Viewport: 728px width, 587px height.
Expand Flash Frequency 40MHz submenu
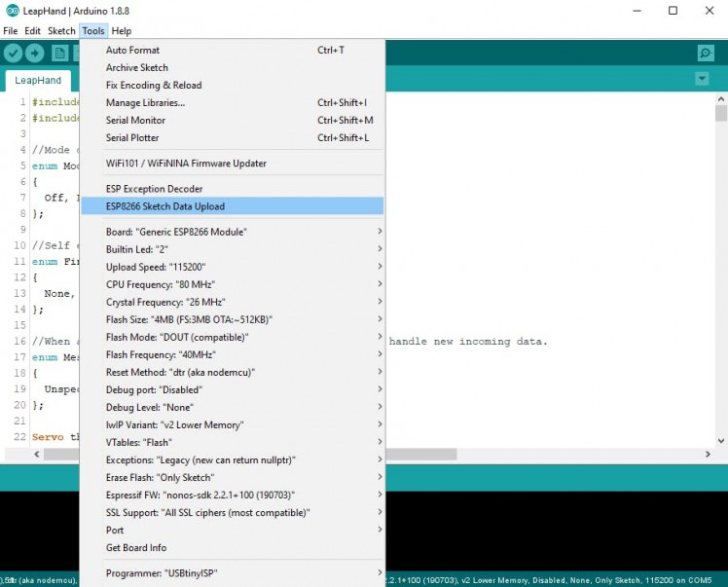pyautogui.click(x=233, y=354)
